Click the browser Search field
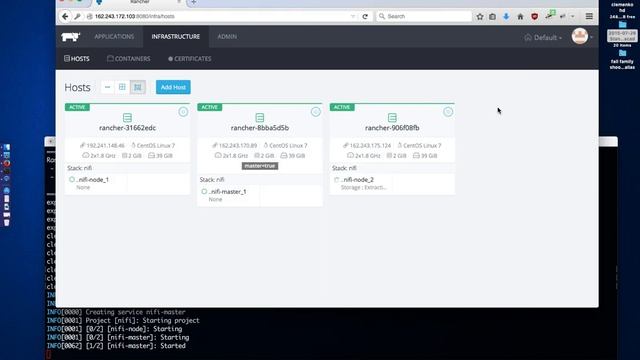The width and height of the screenshot is (640, 360). tap(424, 16)
